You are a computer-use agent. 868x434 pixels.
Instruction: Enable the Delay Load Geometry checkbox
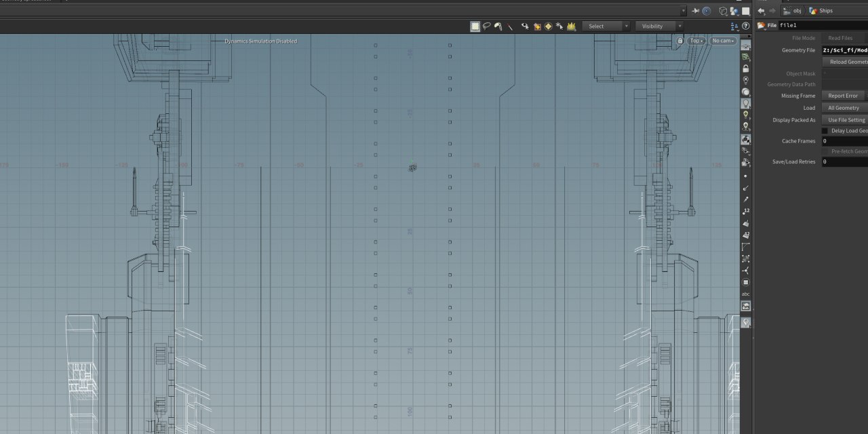point(825,131)
